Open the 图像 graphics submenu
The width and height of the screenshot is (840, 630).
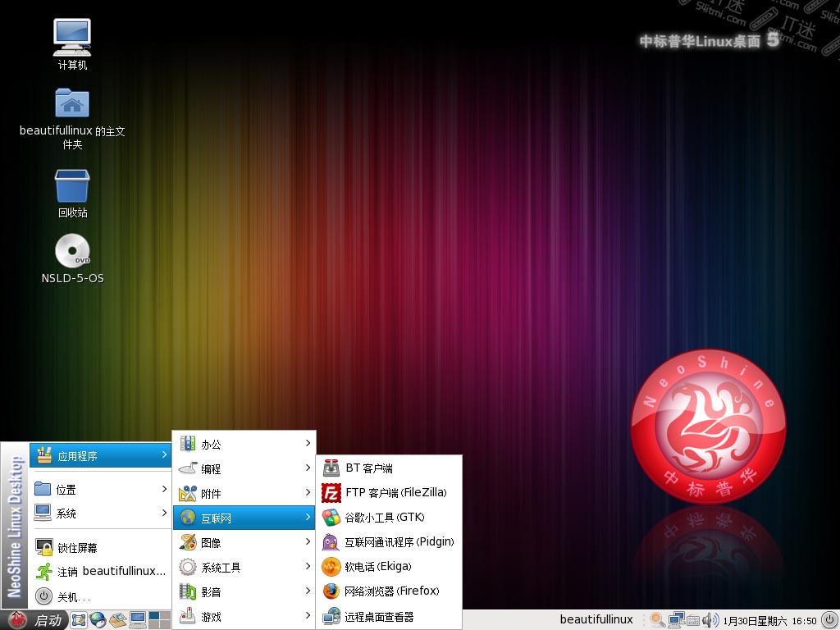244,542
